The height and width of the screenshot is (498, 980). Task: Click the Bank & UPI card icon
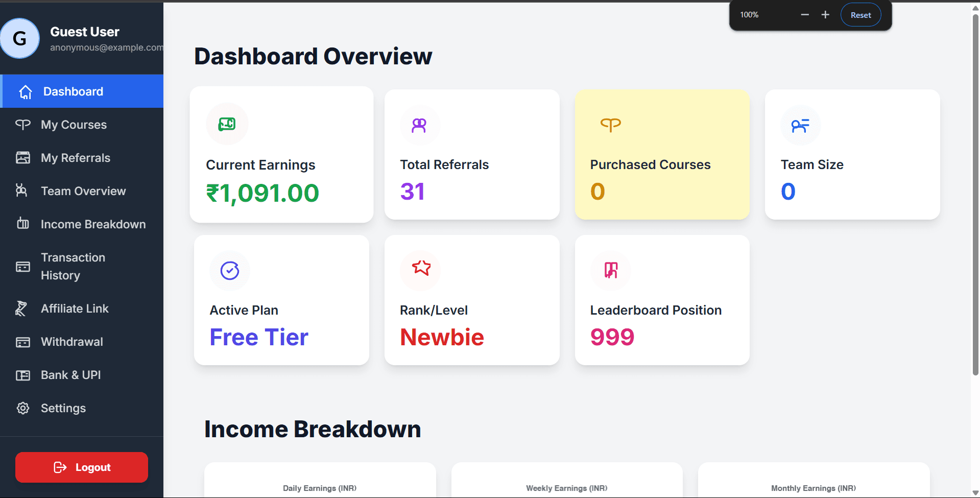tap(23, 374)
